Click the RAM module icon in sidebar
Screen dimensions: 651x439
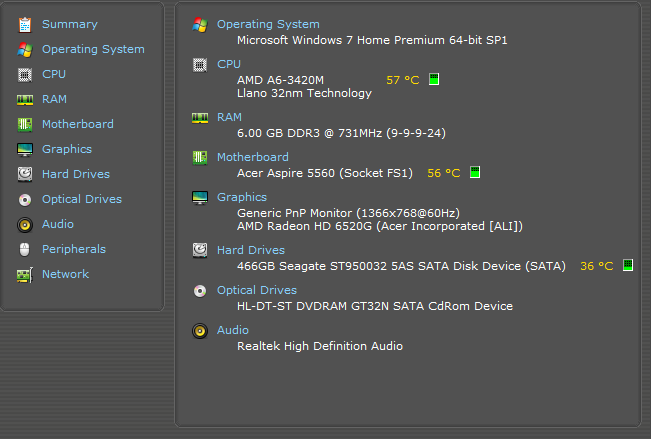(x=25, y=99)
